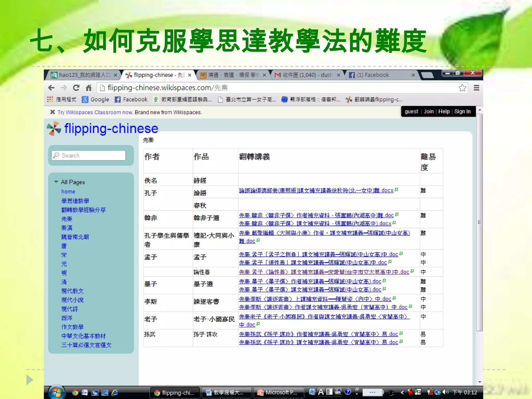The height and width of the screenshot is (399, 532).
Task: Go to the browser Home icon
Action: coord(89,88)
